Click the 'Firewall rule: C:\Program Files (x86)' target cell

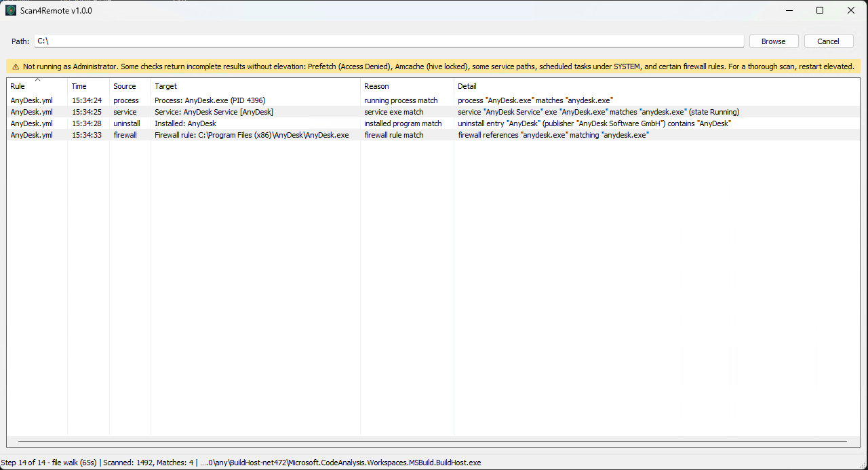pyautogui.click(x=252, y=135)
